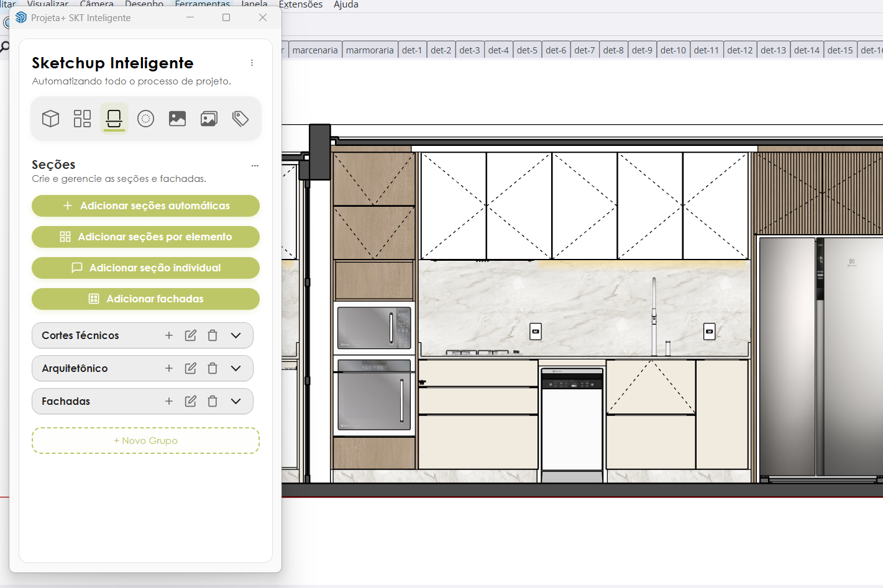The image size is (883, 588).
Task: Delete the Arquitetônico group using trash icon
Action: 213,368
